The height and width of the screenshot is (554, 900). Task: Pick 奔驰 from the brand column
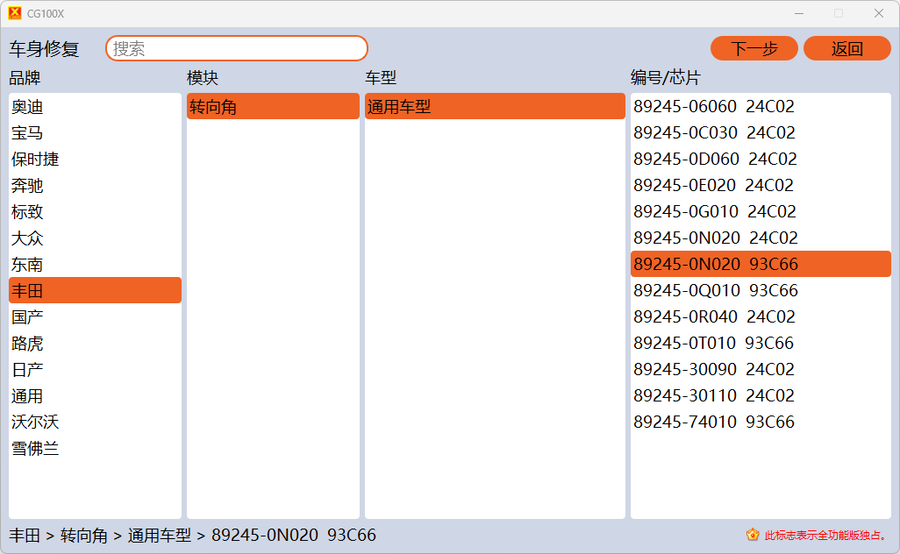click(x=28, y=186)
